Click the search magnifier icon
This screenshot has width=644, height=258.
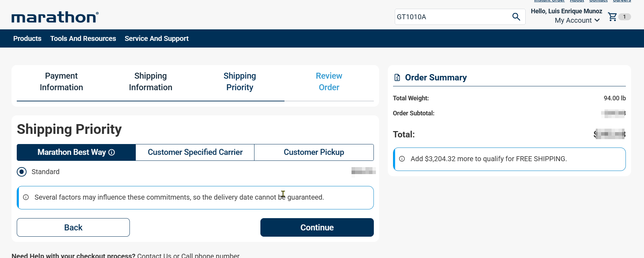pos(516,17)
